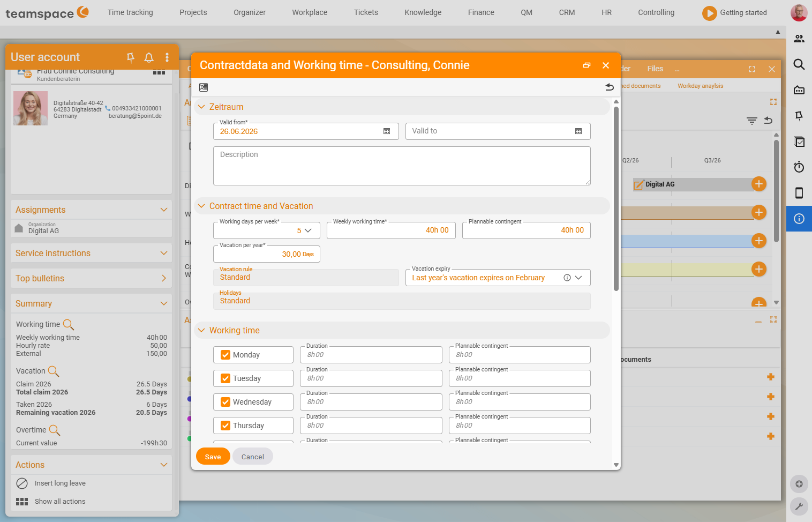The width and height of the screenshot is (812, 522).
Task: Click the info icon in right sidebar
Action: coord(799,219)
